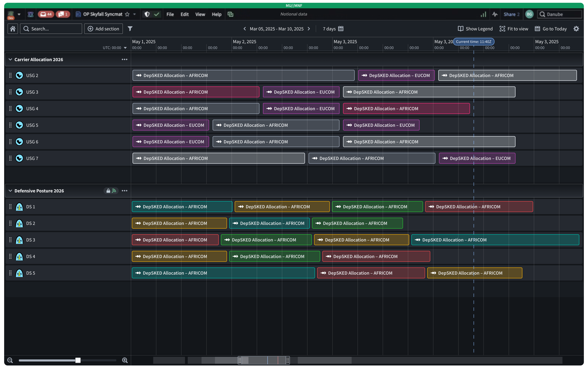588x371 pixels.
Task: Open the UTC: 00:00 timezone dropdown
Action: coord(115,48)
